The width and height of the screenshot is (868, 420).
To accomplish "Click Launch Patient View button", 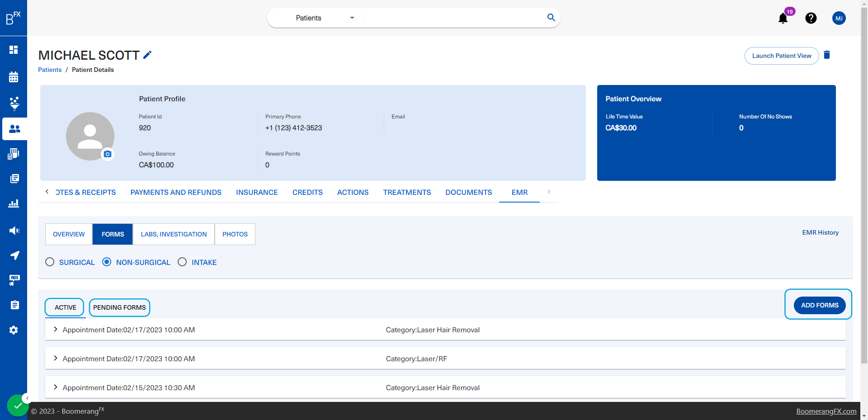I will (x=782, y=56).
